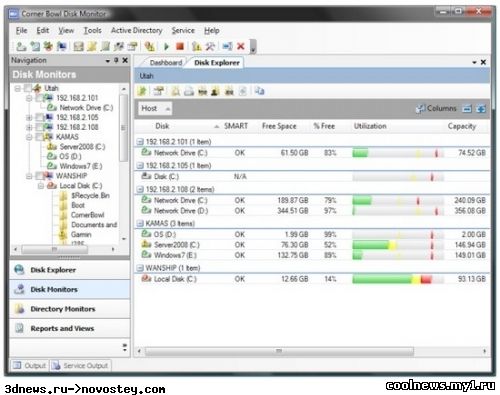Click the red X delete icon in toolbar

pyautogui.click(x=241, y=46)
